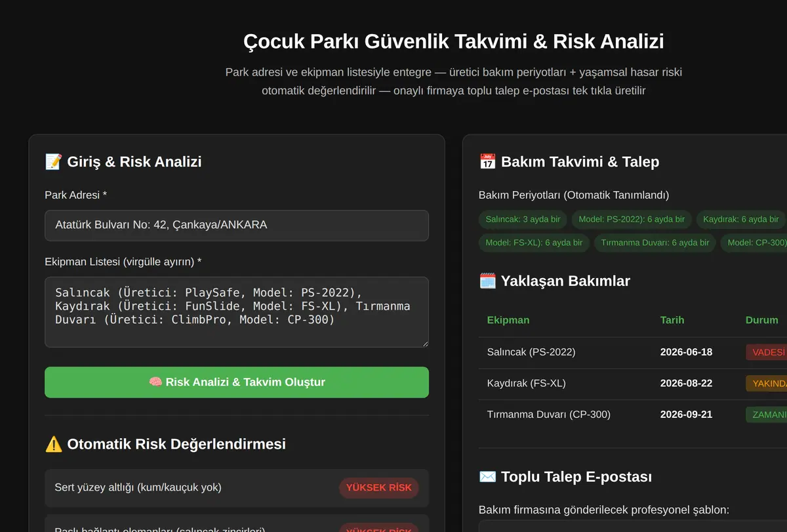Click the 'Tırmanma Duvarı: 6 ayda bir' chip

click(655, 243)
